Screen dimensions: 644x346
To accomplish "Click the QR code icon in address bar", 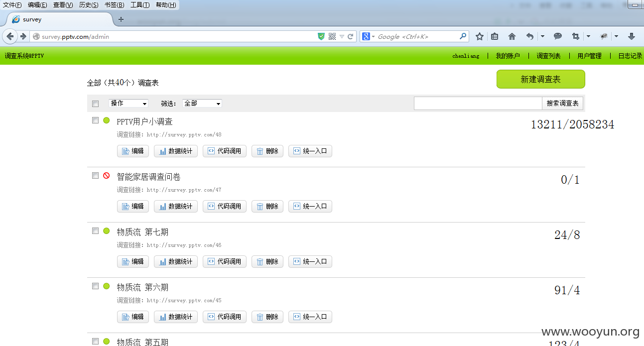I will click(332, 36).
